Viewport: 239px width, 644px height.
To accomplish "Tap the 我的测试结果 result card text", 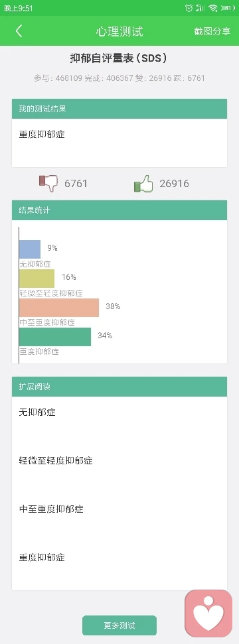I will pyautogui.click(x=42, y=134).
